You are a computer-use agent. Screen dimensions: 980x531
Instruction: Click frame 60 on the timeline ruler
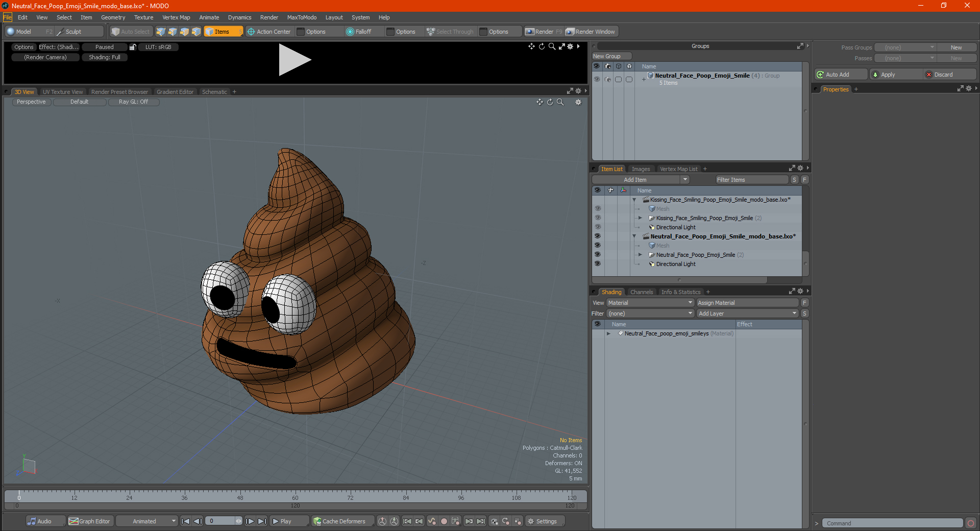295,495
